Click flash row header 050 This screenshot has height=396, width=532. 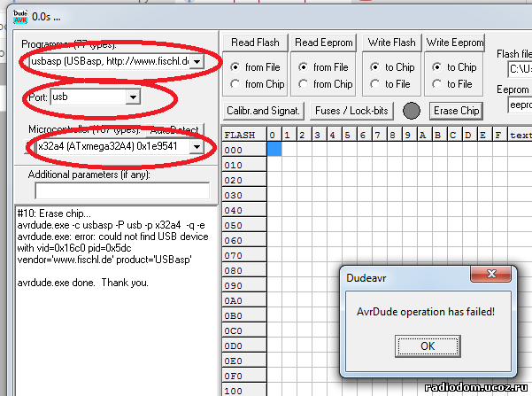tap(244, 225)
